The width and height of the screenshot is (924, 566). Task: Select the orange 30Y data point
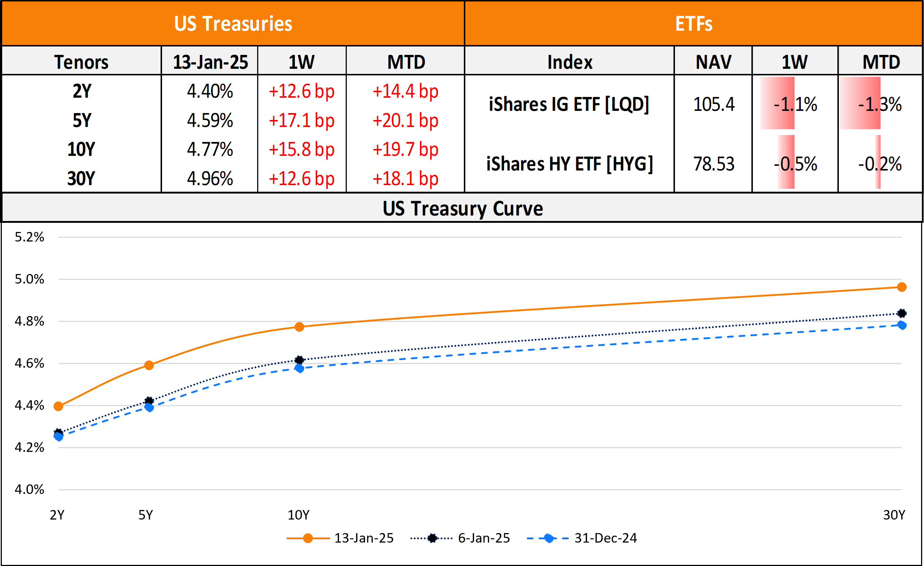coord(902,287)
